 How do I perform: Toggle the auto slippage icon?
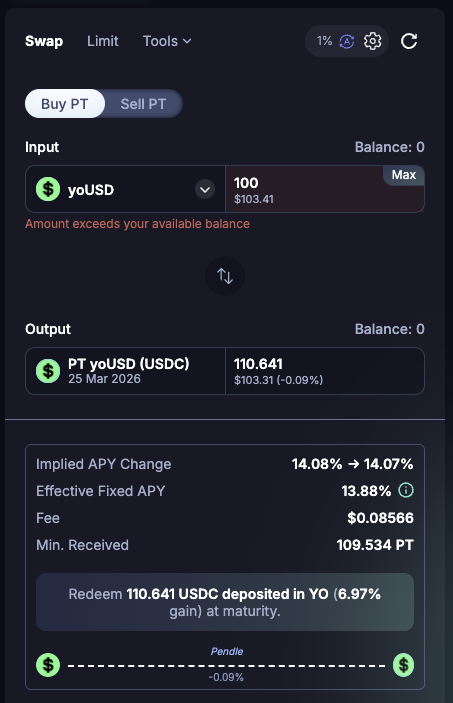(347, 42)
